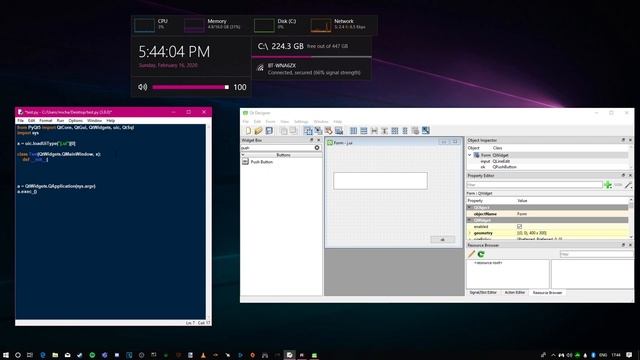This screenshot has height=360, width=640.
Task: Click the New Form icon in Qt Designer toolbar
Action: (x=248, y=131)
